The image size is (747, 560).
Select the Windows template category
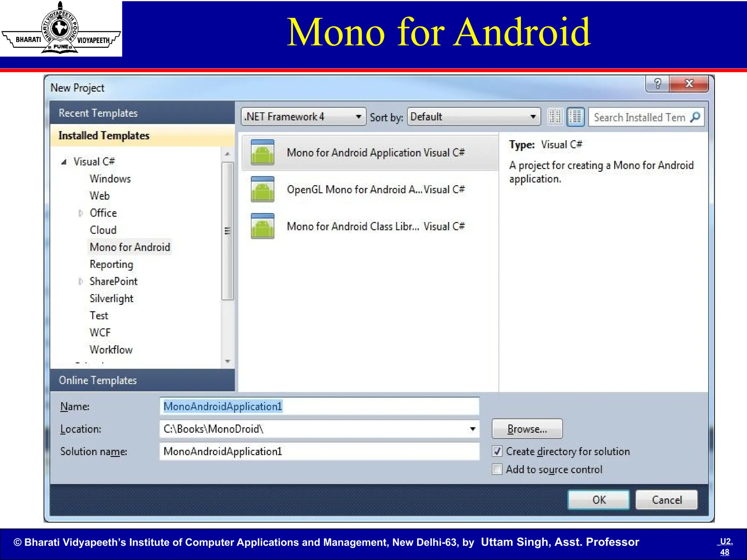click(x=110, y=179)
